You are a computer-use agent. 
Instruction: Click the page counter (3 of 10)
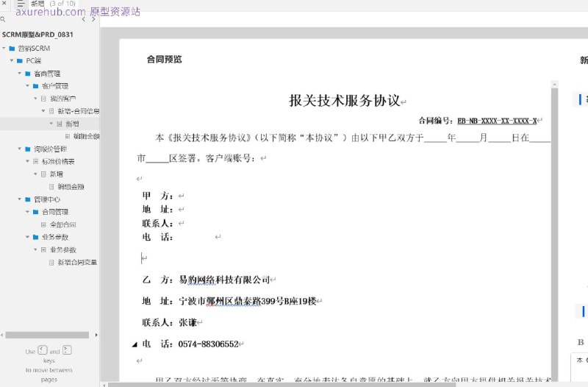62,4
